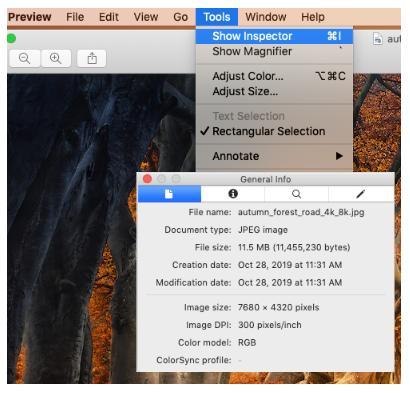Viewport: 410px width, 393px height.
Task: Close the General Info inspector window
Action: coord(147,179)
